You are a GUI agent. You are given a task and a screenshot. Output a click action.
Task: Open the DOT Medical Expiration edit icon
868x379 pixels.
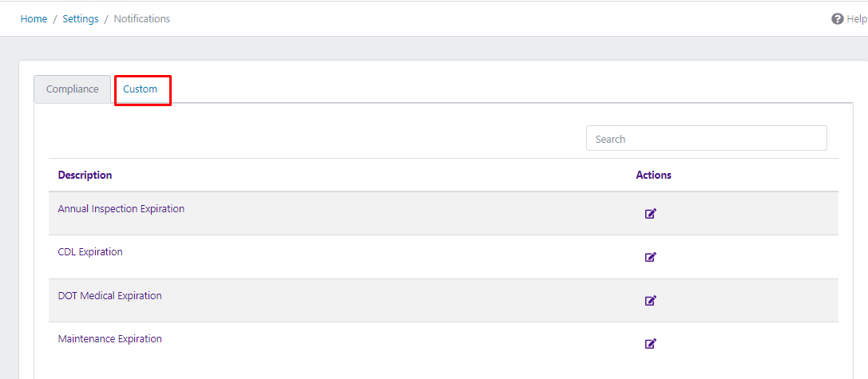[x=650, y=301]
